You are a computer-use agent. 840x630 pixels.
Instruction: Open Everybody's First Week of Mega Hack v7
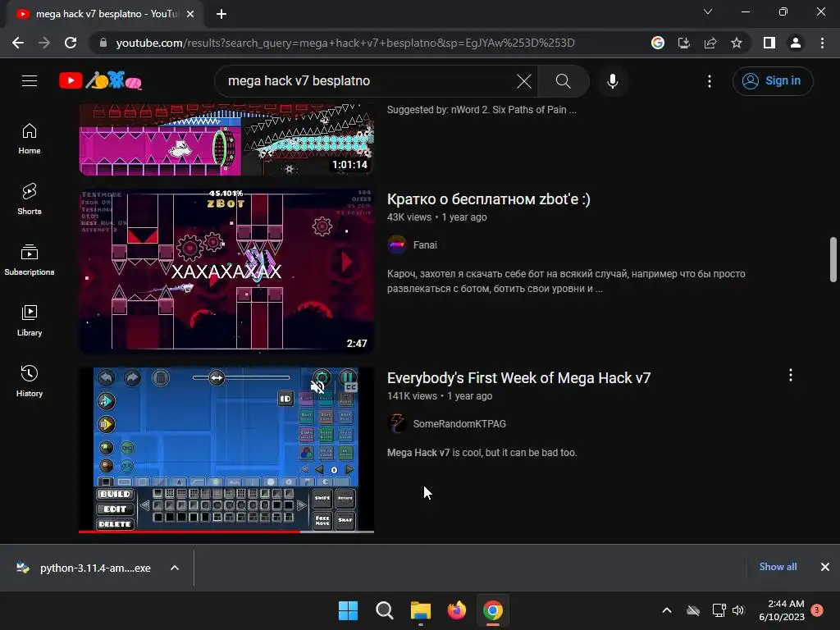click(518, 378)
